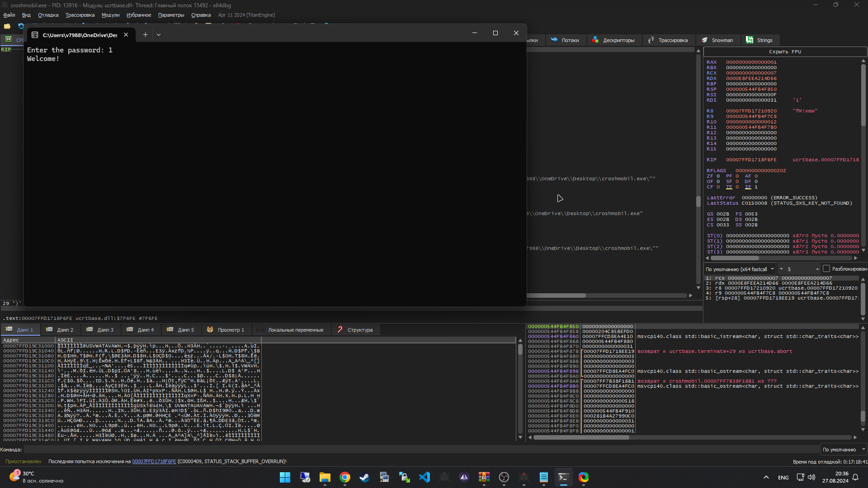868x488 pixels.
Task: Click the x64dbg open file folder icon
Action: tap(7, 26)
